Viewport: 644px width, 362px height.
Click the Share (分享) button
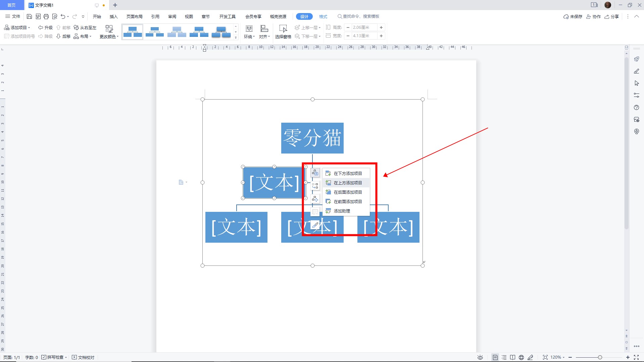612,16
